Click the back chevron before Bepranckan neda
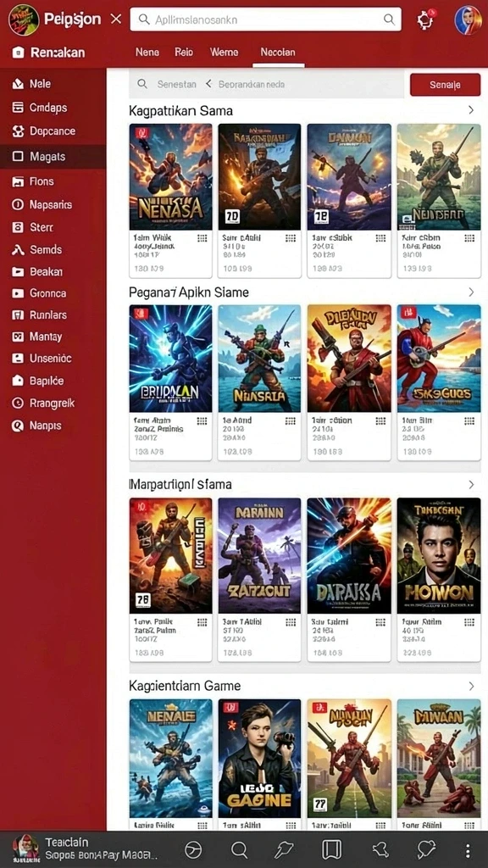Screen dimensions: 488x868 [x=208, y=84]
